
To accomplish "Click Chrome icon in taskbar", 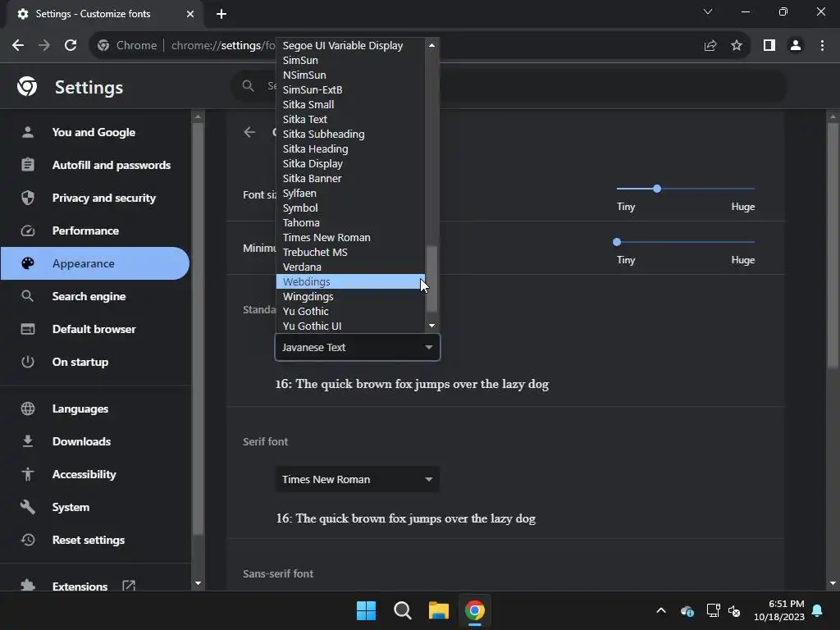I will tap(475, 610).
